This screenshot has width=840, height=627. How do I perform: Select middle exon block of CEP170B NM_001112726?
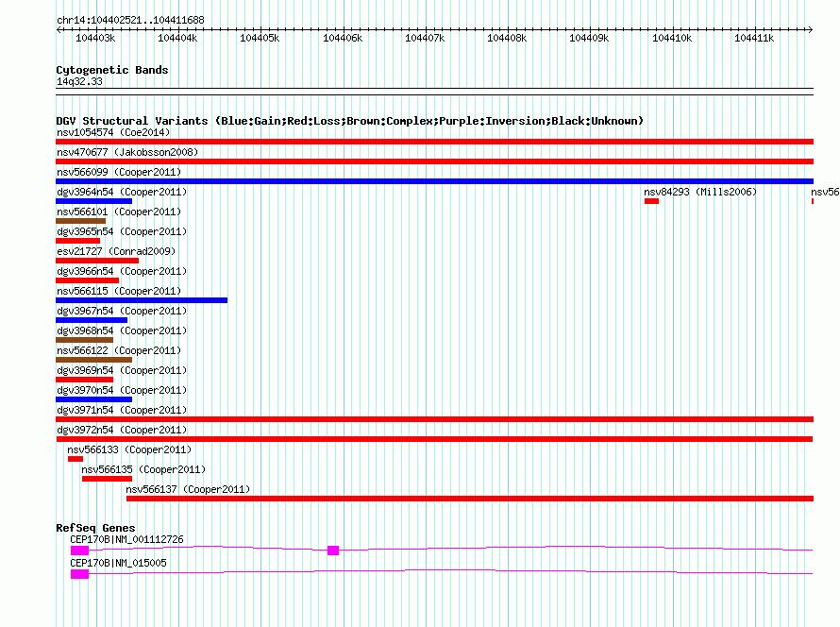(333, 551)
